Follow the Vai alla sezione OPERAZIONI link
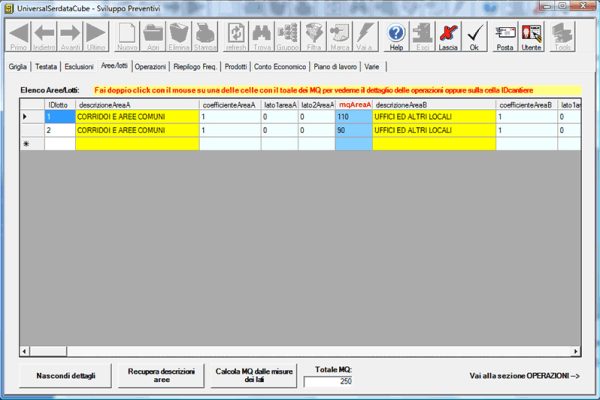The height and width of the screenshot is (400, 600). pos(524,375)
